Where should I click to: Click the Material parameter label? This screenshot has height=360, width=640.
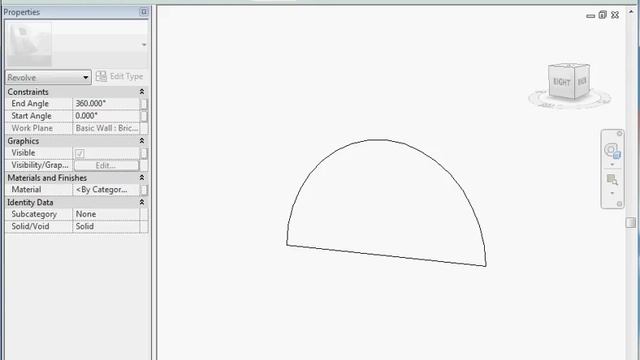tap(26, 190)
